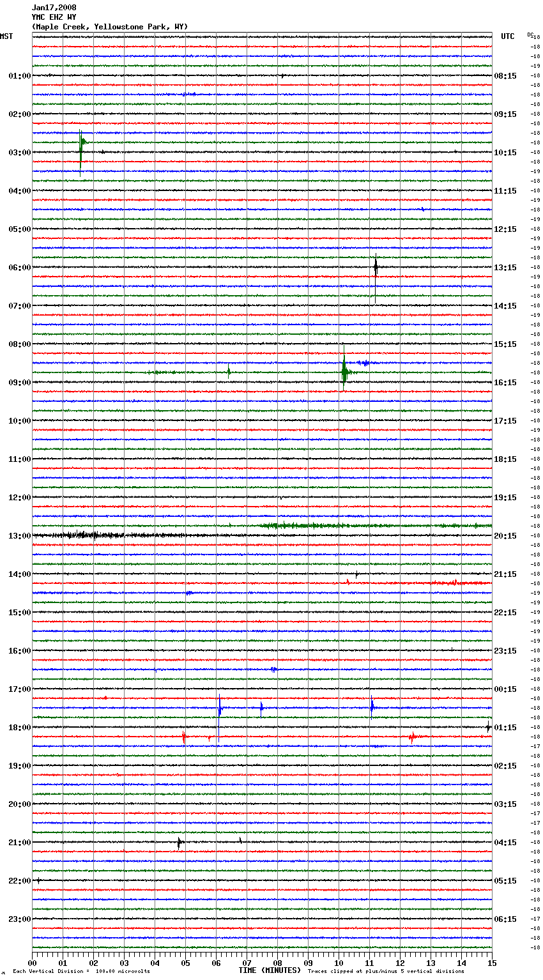Select the 03:00 MST row label
This screenshot has width=543, height=980.
[x=19, y=153]
